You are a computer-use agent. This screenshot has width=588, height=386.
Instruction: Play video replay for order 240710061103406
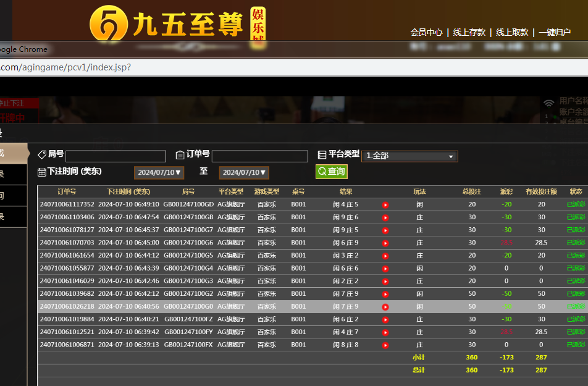[385, 217]
